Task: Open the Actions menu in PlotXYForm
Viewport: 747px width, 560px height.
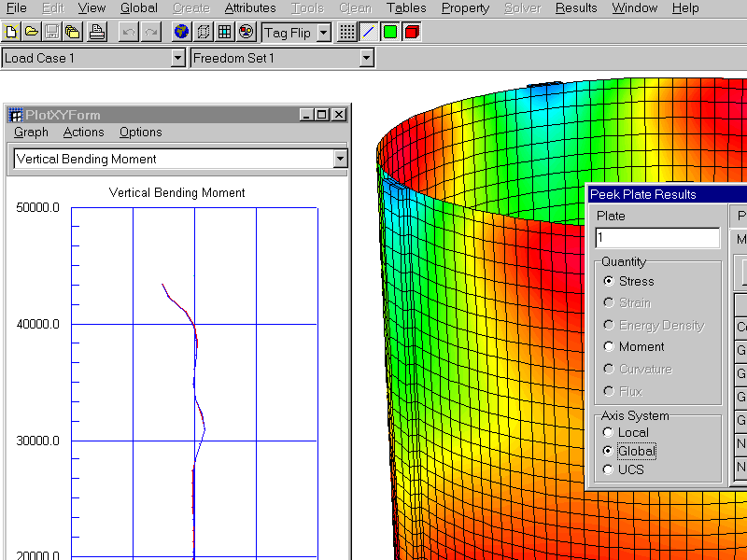Action: (83, 133)
